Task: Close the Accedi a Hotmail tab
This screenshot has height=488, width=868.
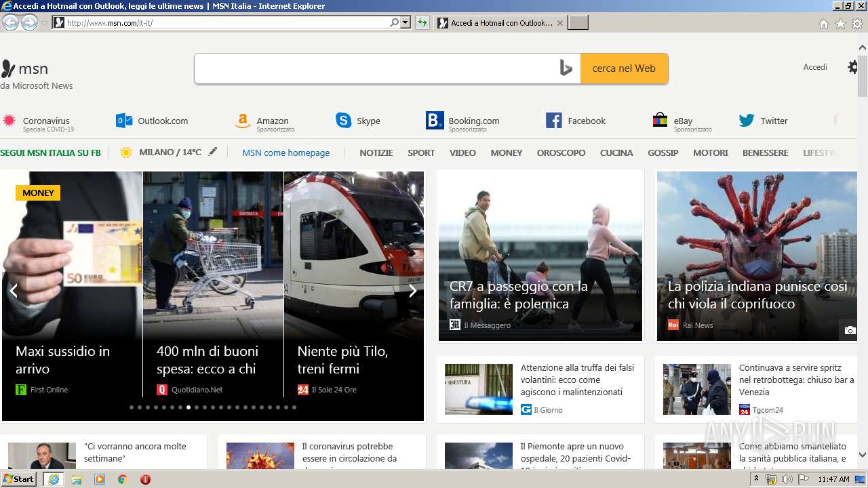Action: click(x=559, y=23)
